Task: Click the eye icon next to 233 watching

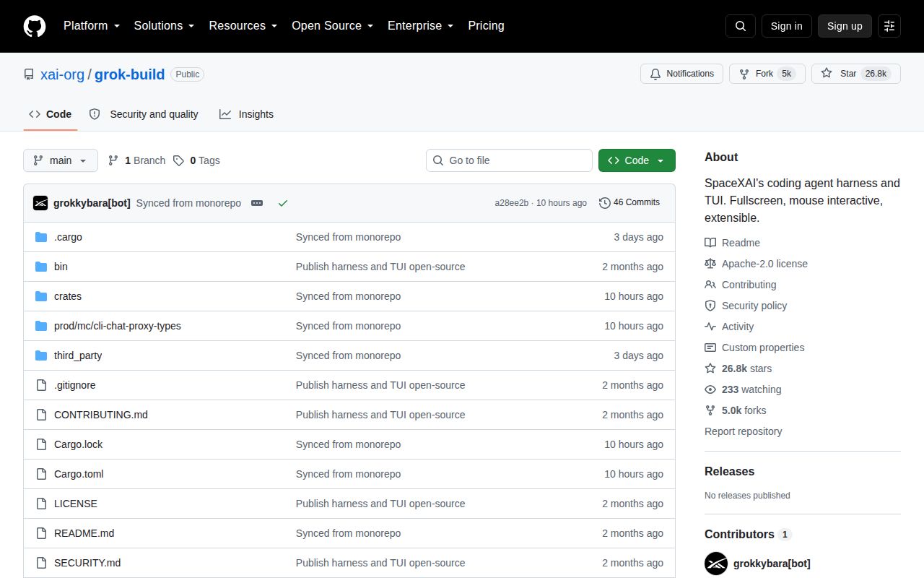Action: pyautogui.click(x=710, y=389)
